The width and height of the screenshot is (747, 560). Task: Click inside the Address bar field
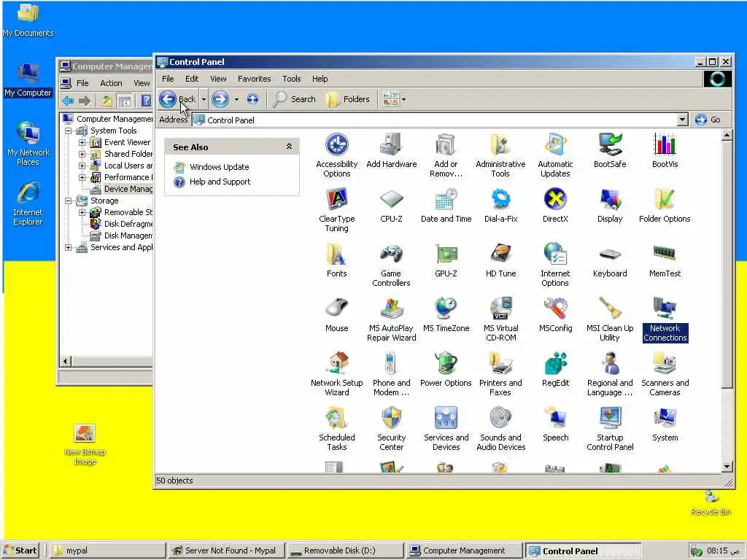(x=435, y=120)
